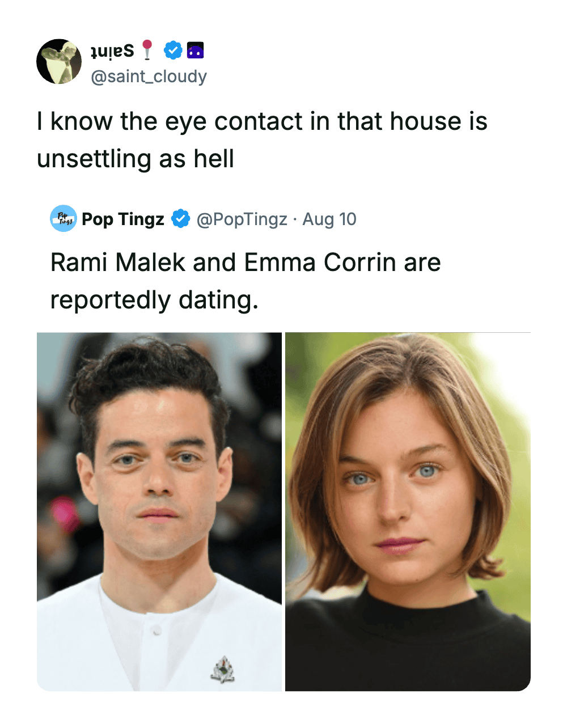This screenshot has width=567, height=728.
Task: Click the brooch on the white jacket
Action: click(223, 669)
